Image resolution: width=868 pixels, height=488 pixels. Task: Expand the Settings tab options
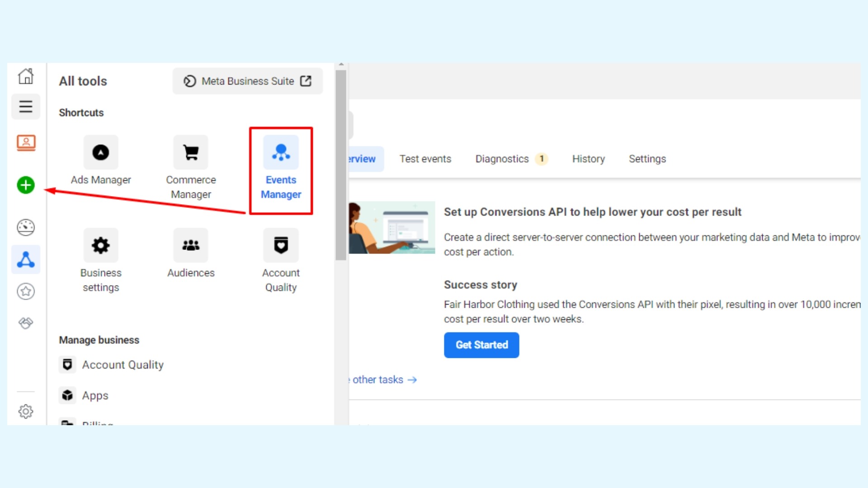tap(647, 159)
